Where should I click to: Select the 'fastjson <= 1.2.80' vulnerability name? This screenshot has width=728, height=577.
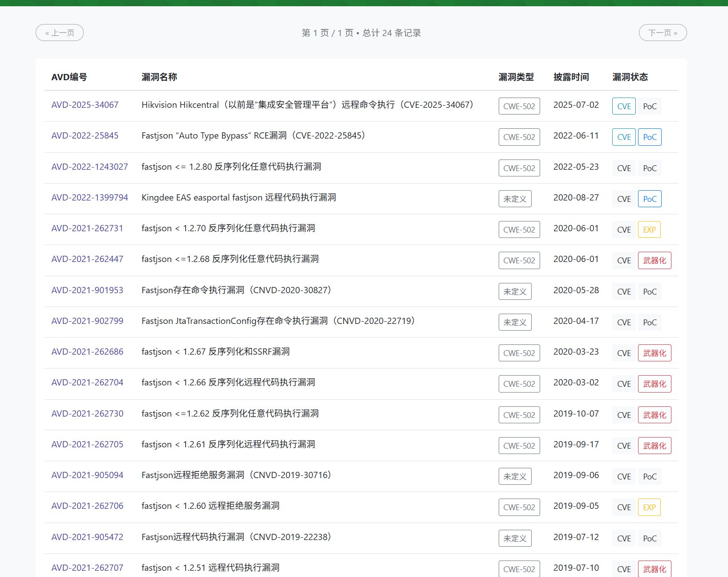coord(232,167)
